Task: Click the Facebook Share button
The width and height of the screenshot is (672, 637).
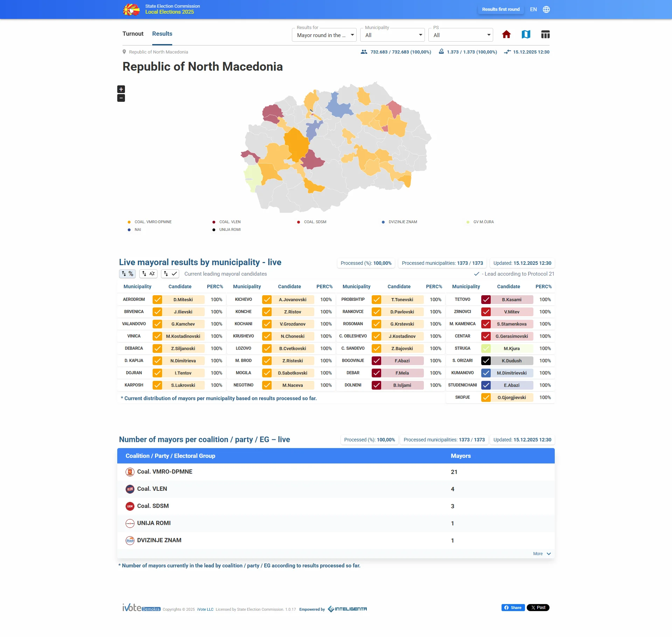Action: point(513,608)
